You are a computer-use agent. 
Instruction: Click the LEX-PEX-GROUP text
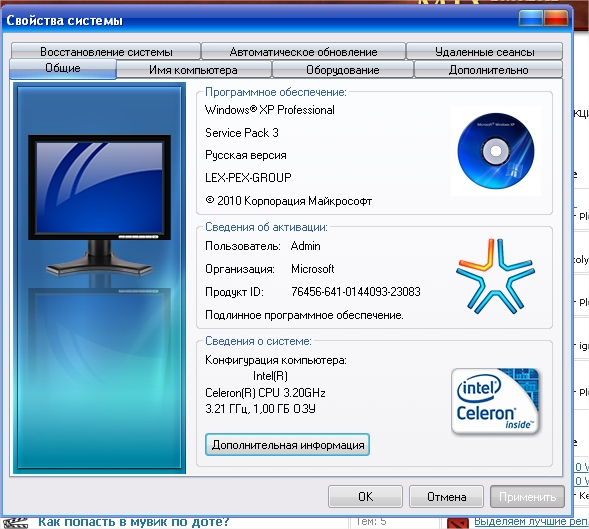(x=248, y=178)
